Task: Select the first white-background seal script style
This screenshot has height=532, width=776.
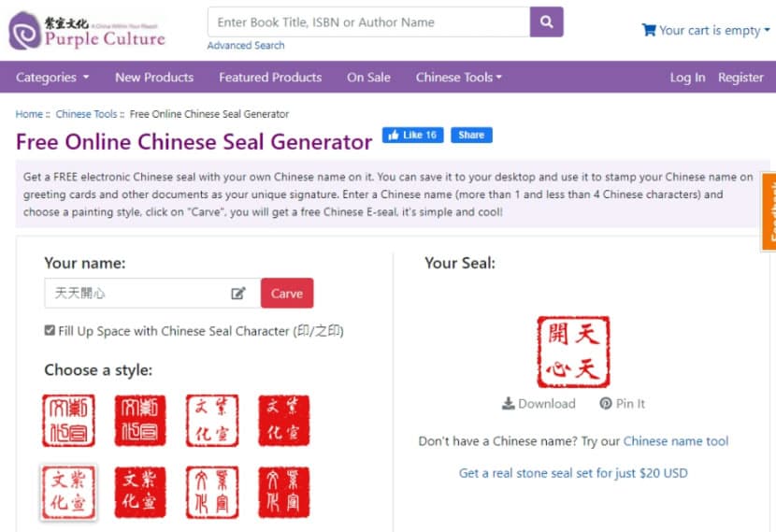Action: (68, 421)
